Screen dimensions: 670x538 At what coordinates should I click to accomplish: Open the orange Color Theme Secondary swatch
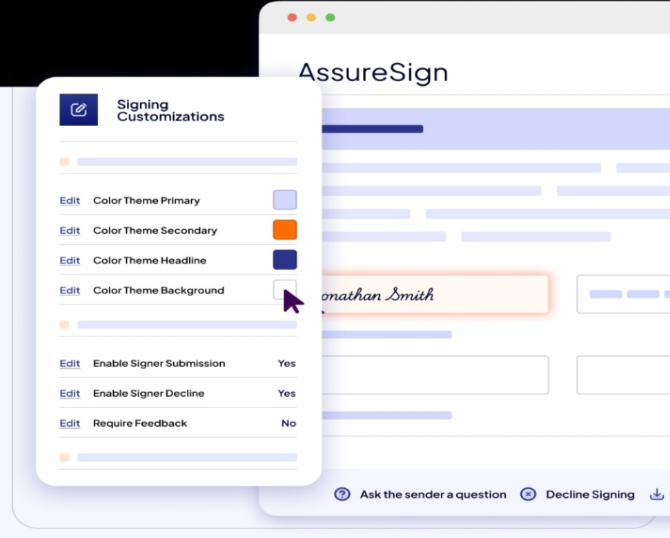[285, 230]
